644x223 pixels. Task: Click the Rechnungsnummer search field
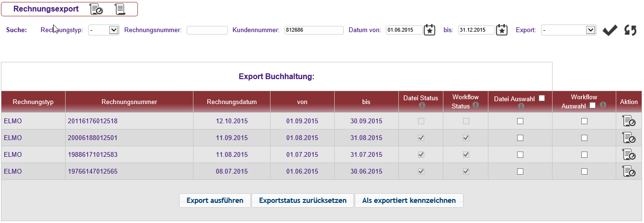[207, 30]
